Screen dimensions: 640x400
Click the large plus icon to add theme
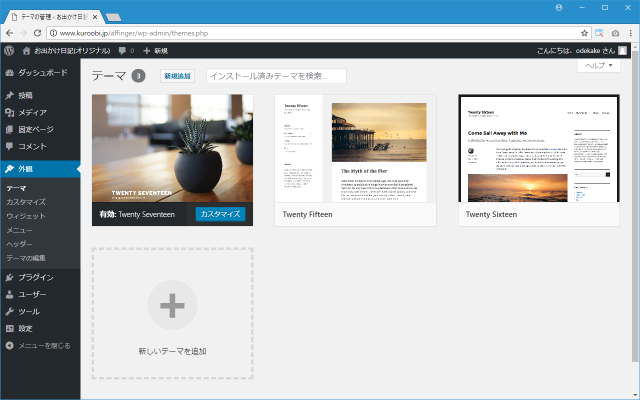(172, 305)
